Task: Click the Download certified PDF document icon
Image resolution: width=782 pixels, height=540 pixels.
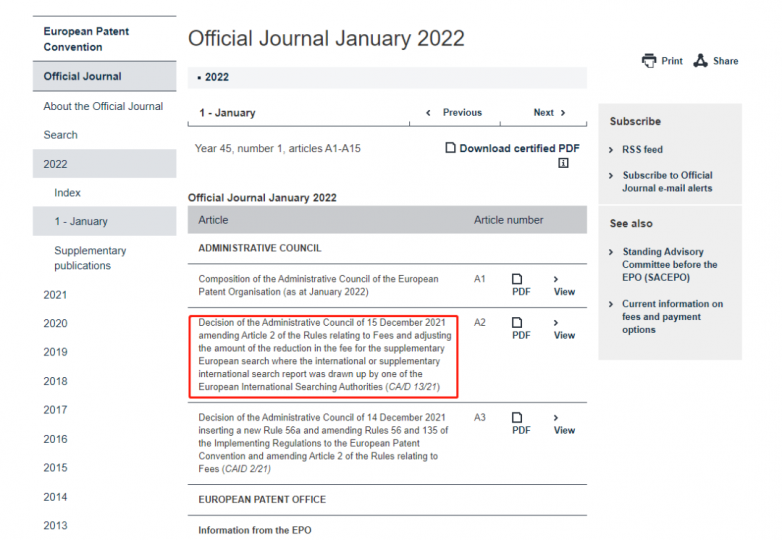Action: coord(451,148)
